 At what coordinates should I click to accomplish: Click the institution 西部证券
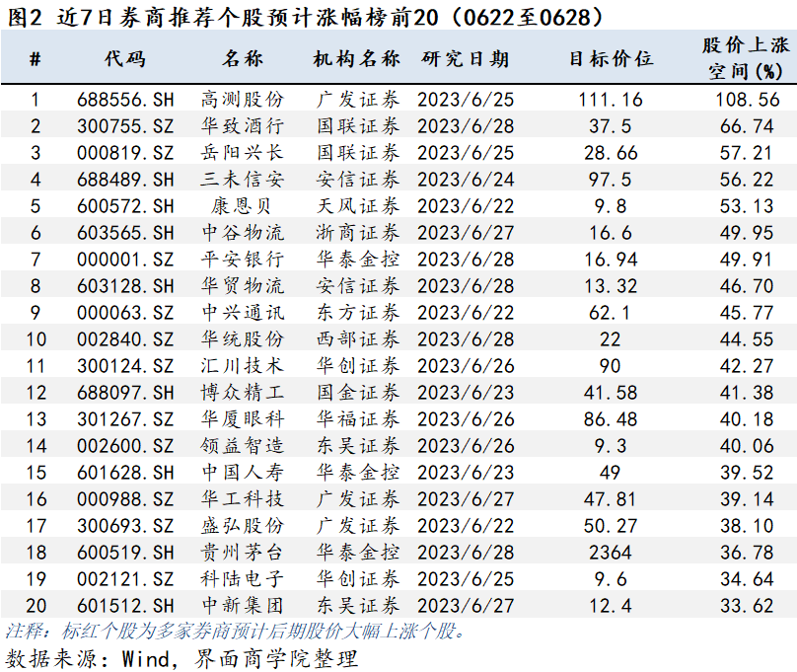coord(358,339)
